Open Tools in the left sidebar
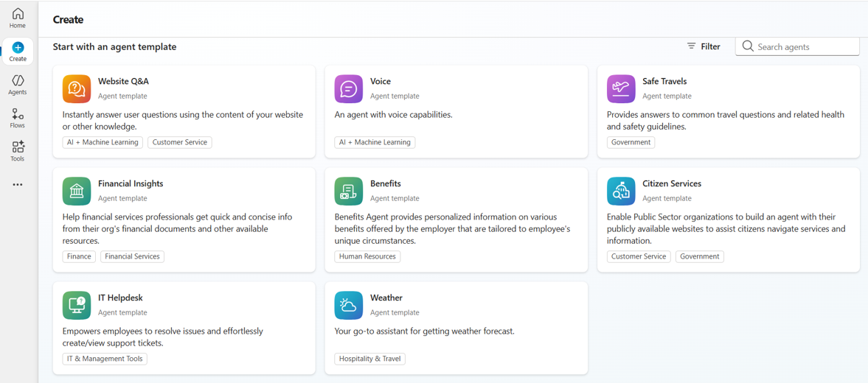 [x=18, y=151]
